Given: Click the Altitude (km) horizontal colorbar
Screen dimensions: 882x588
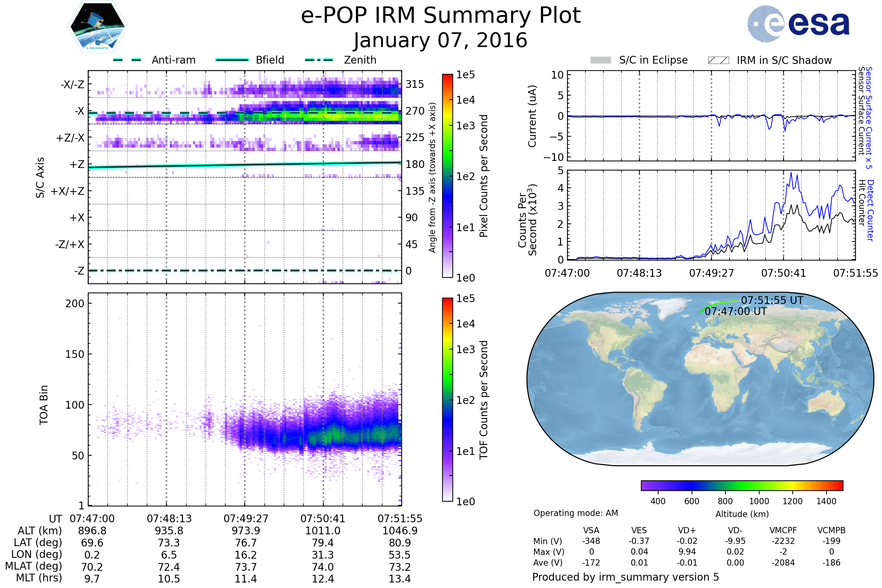Looking at the screenshot, I should pyautogui.click(x=742, y=485).
